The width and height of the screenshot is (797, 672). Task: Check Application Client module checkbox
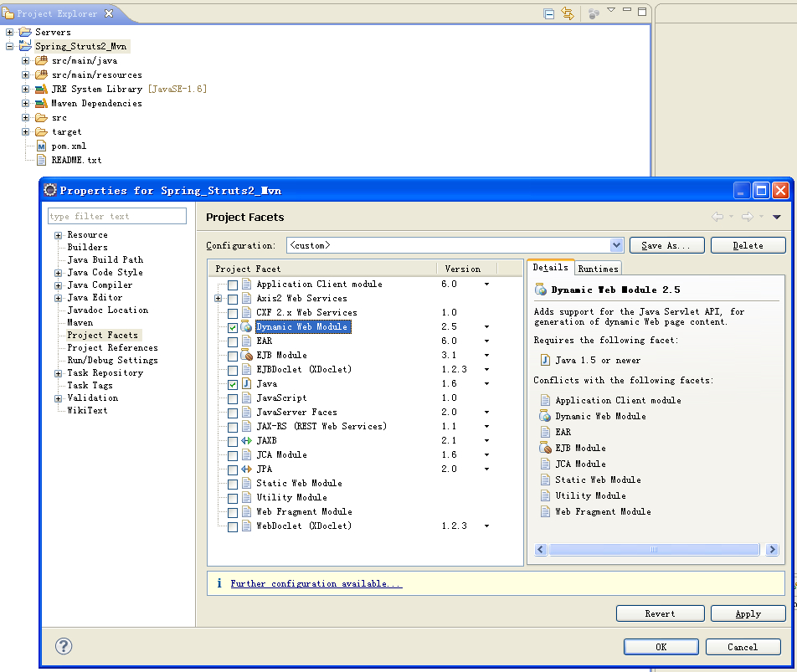[233, 285]
